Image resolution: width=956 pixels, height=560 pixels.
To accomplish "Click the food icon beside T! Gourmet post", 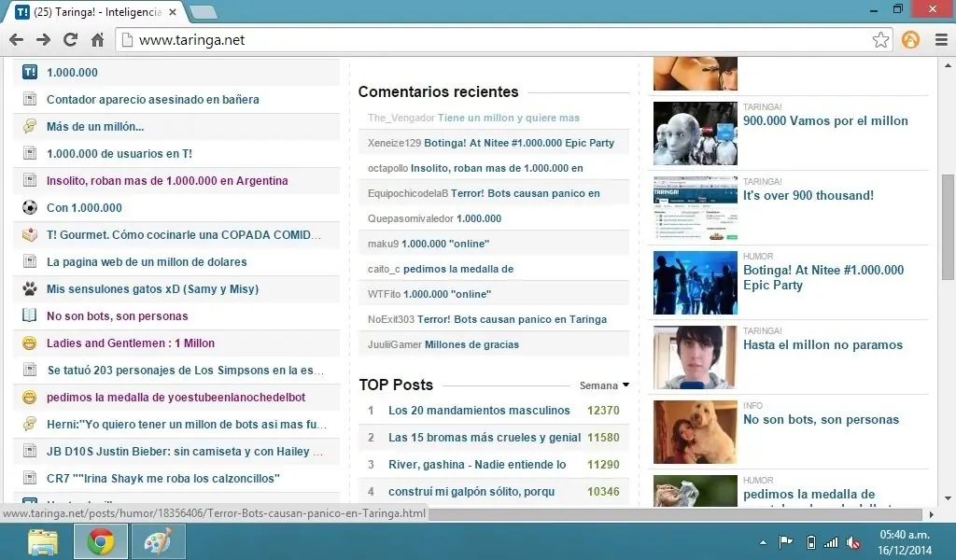I will (29, 234).
